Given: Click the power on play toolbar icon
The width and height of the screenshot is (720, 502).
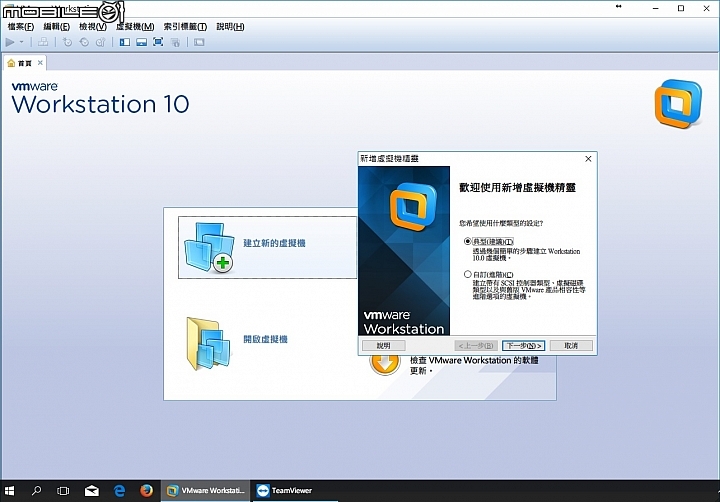Looking at the screenshot, I should pos(10,42).
